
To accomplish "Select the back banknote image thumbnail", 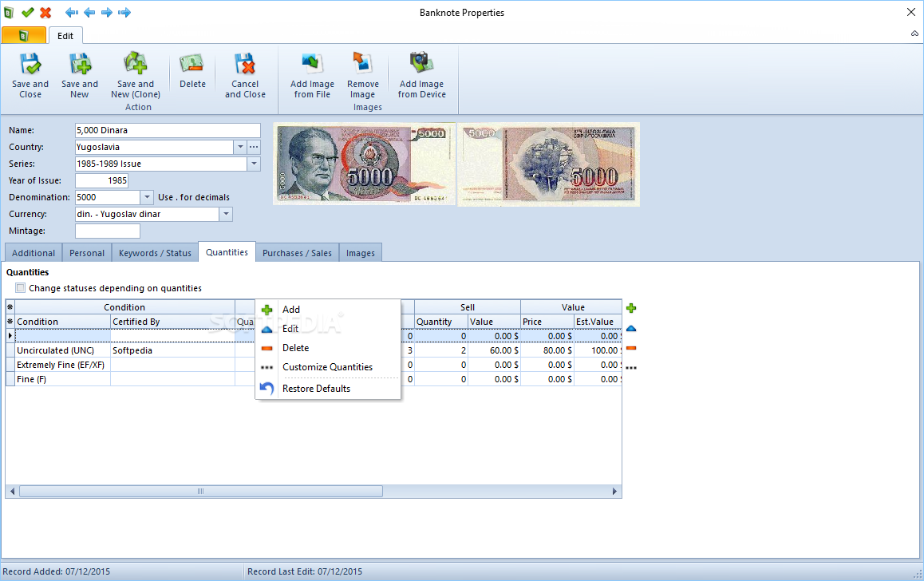I will (549, 164).
